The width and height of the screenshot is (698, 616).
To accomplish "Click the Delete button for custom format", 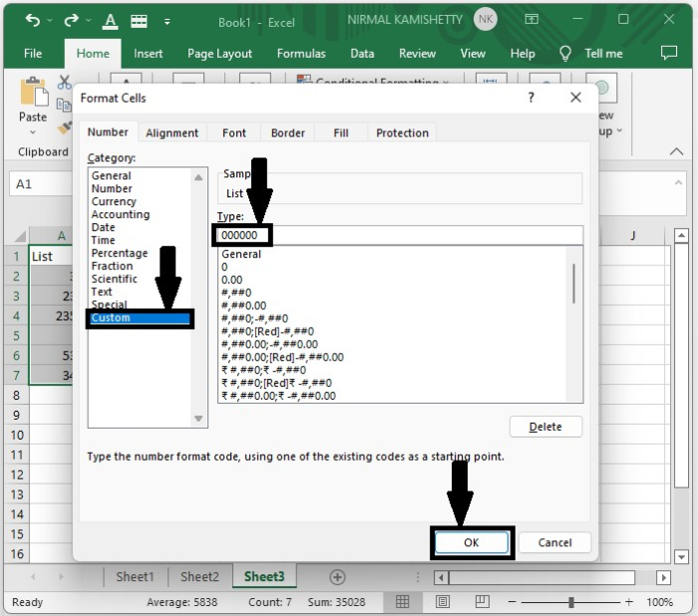I will [x=545, y=427].
